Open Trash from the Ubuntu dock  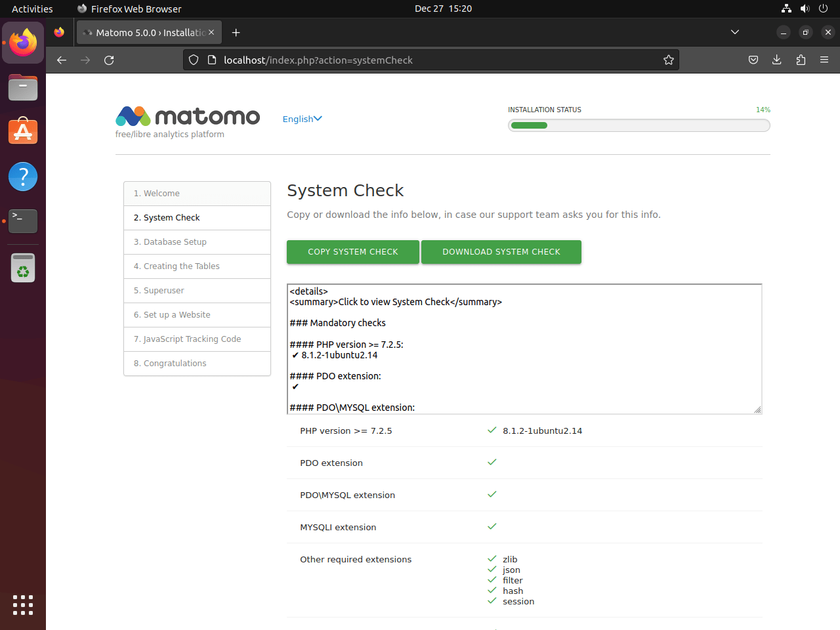click(x=23, y=268)
